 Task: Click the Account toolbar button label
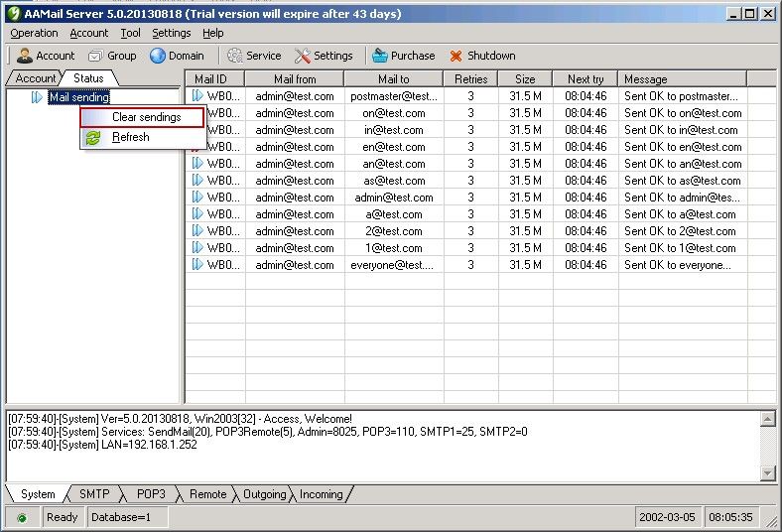(x=55, y=56)
